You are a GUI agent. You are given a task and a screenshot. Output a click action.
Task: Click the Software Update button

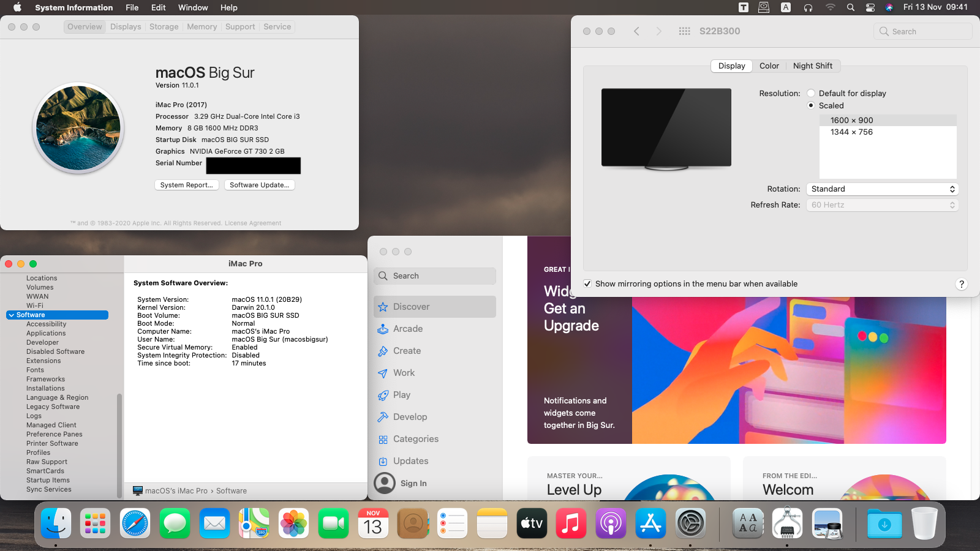pyautogui.click(x=260, y=185)
